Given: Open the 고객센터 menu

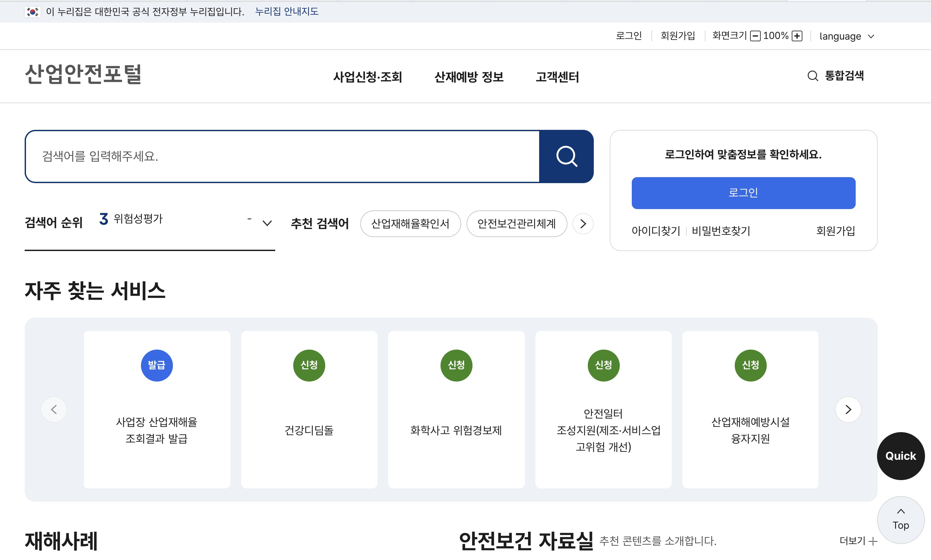Looking at the screenshot, I should pos(558,77).
